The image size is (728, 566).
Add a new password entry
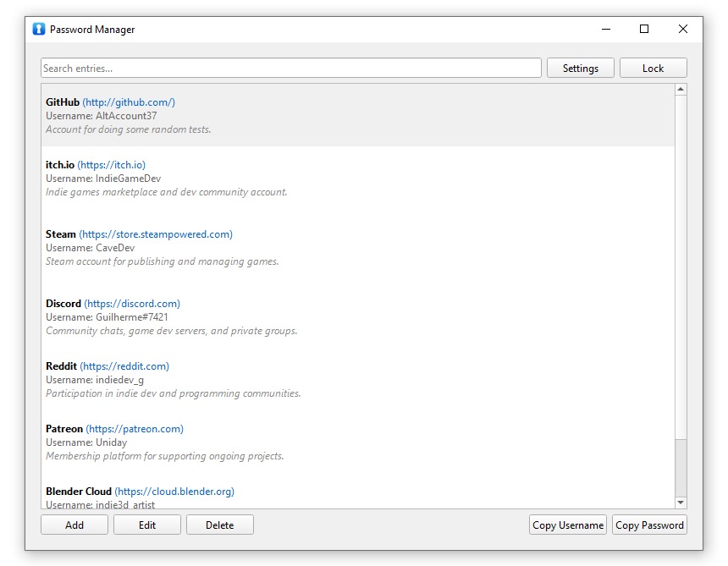(74, 525)
